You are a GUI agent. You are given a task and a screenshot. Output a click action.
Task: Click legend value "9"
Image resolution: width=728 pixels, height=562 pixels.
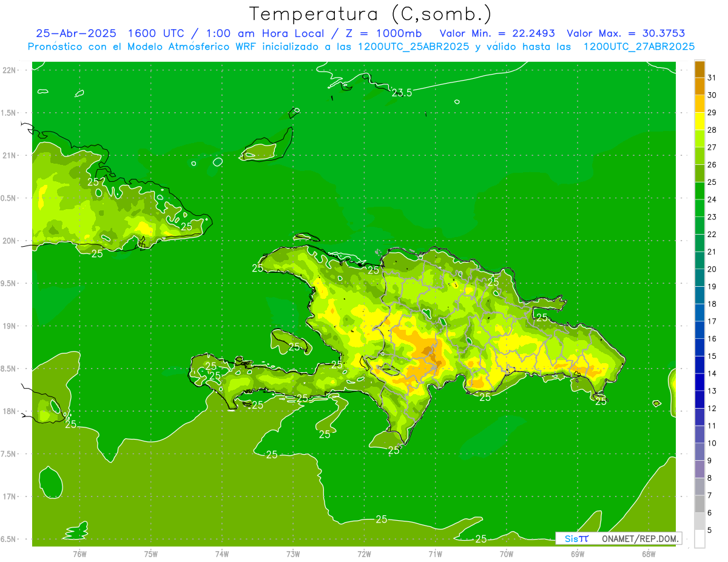(709, 461)
